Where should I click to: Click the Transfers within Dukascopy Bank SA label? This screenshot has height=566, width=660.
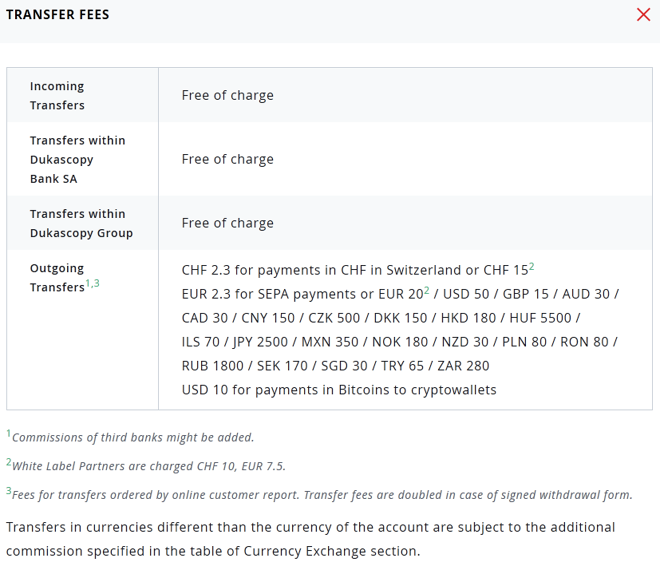click(78, 159)
